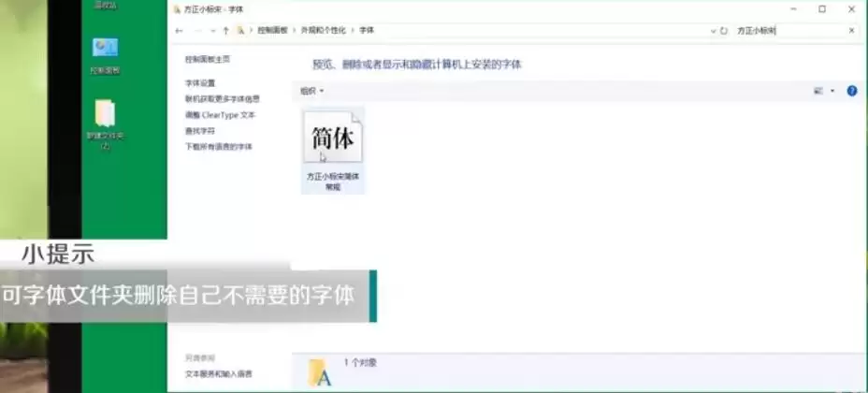868x393 pixels.
Task: Click 下载所有语言的字体 link
Action: click(x=219, y=147)
